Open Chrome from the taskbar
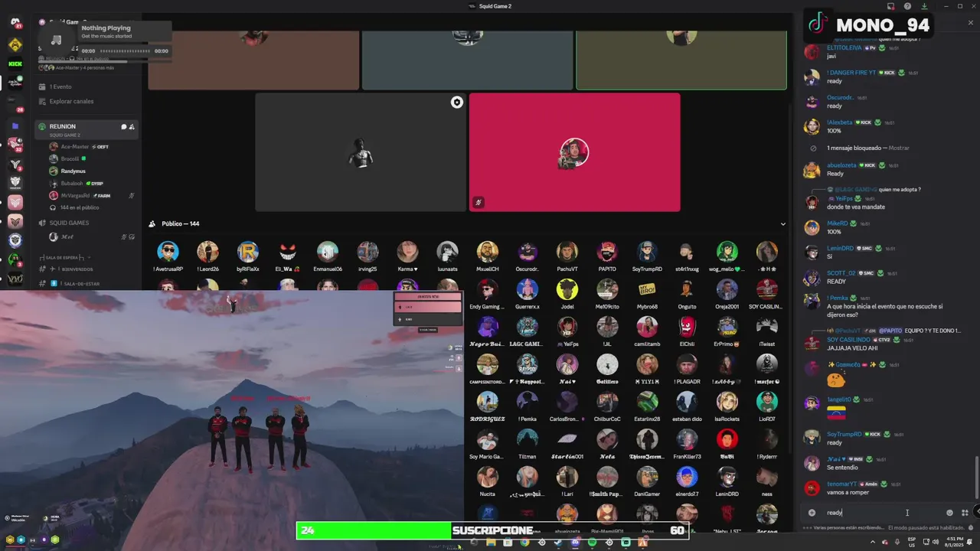 pos(524,543)
